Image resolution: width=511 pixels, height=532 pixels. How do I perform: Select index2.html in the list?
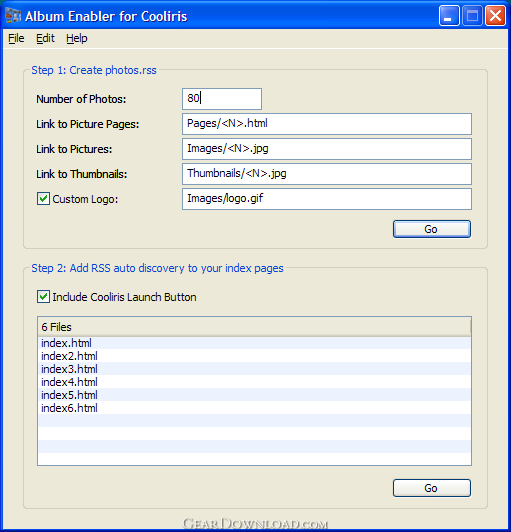coord(254,356)
